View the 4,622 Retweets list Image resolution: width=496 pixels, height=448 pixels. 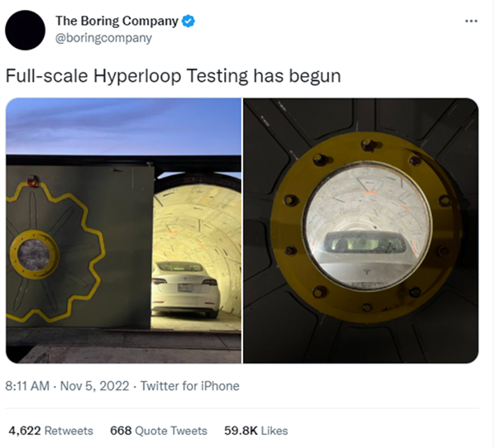click(51, 431)
